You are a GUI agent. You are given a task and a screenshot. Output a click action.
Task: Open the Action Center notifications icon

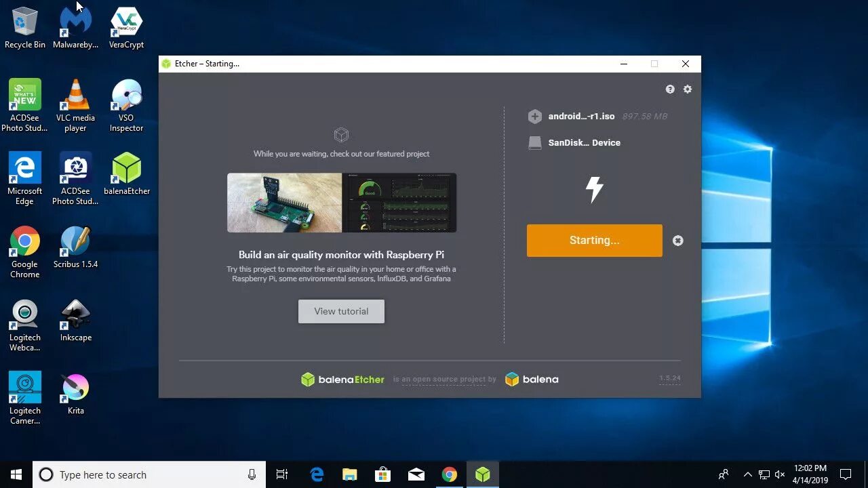(846, 474)
